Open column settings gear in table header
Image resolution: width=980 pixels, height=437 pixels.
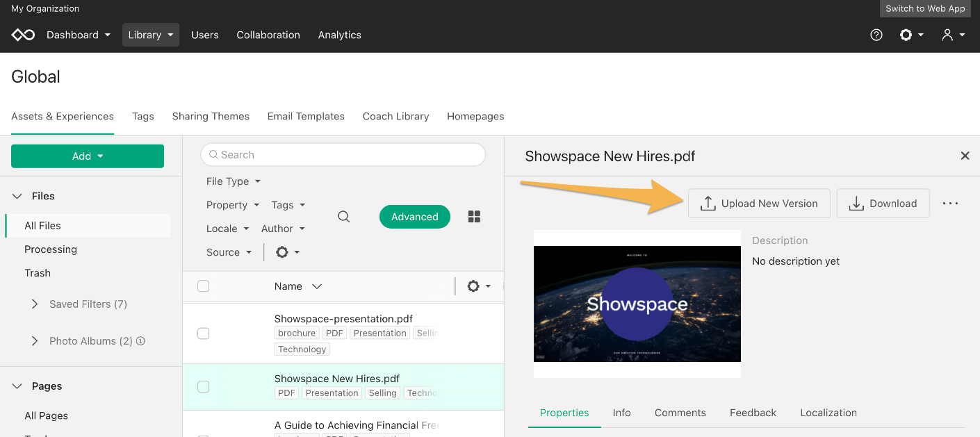pos(479,286)
